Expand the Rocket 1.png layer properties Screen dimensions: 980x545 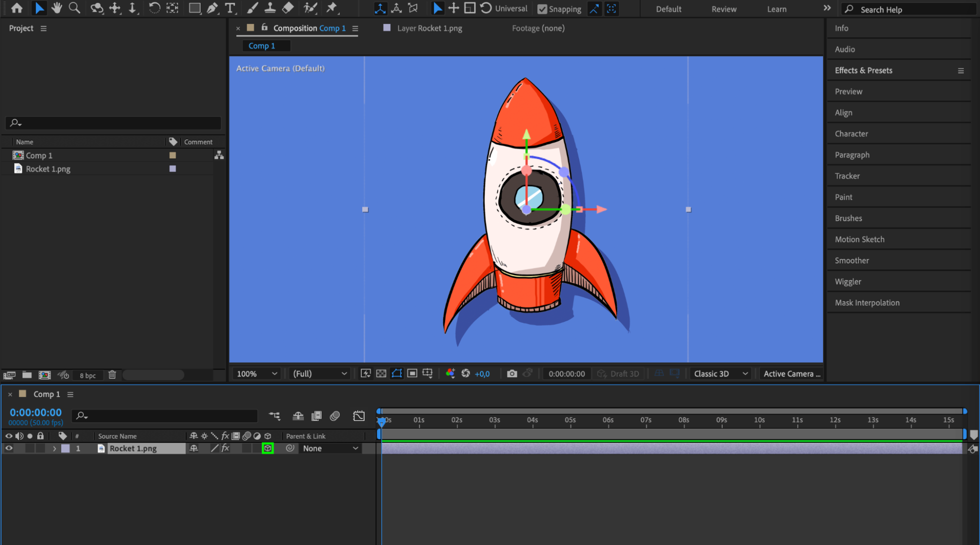pos(54,448)
